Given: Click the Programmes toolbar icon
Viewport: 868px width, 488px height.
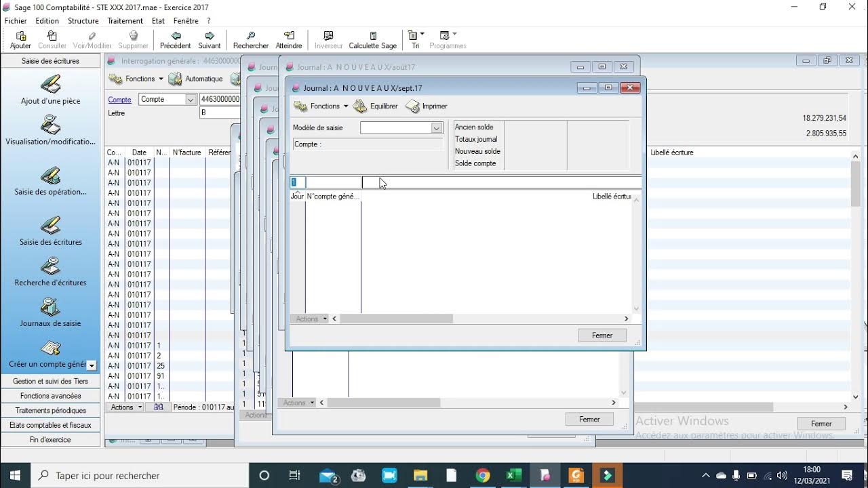Looking at the screenshot, I should tap(448, 40).
